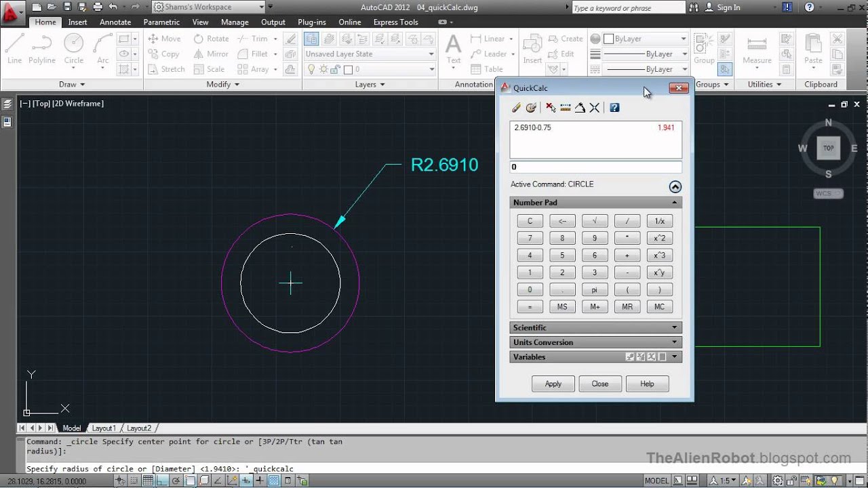The height and width of the screenshot is (488, 868).
Task: Click the Erase tool in Modify panel
Action: pyautogui.click(x=290, y=39)
